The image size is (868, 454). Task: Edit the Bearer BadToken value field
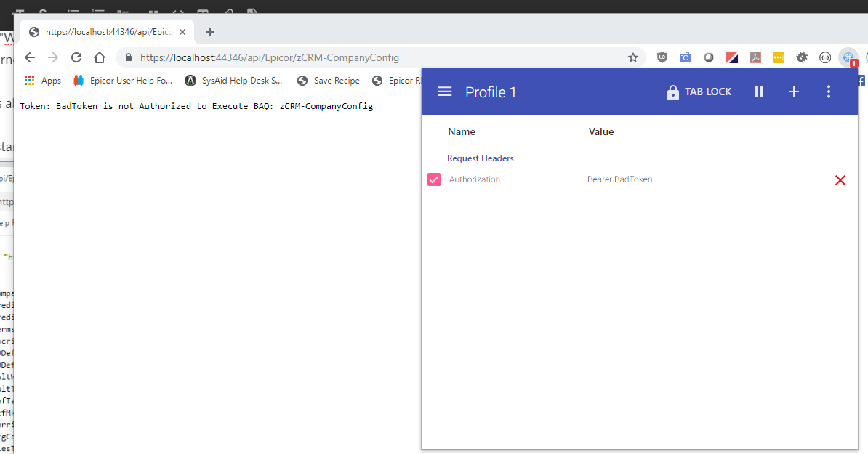click(703, 179)
